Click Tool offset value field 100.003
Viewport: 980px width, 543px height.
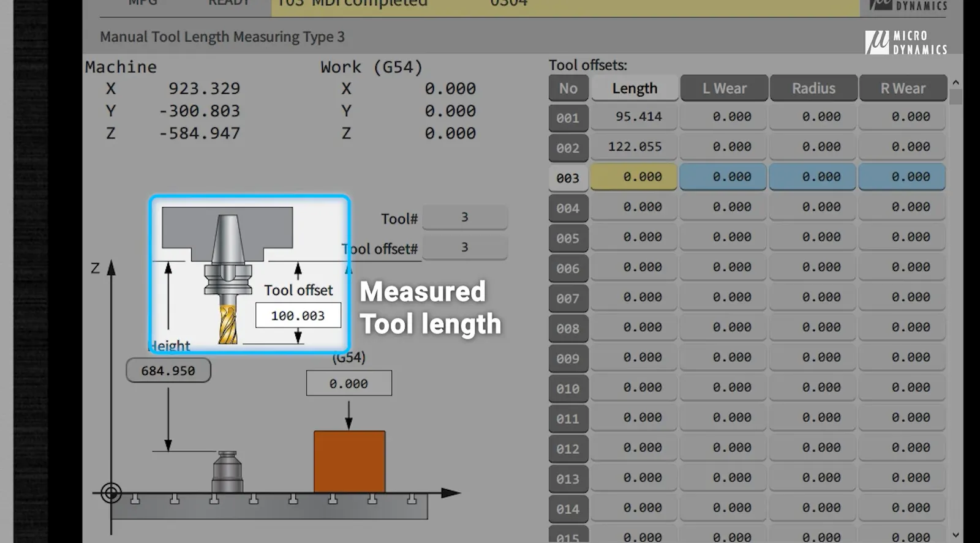298,315
